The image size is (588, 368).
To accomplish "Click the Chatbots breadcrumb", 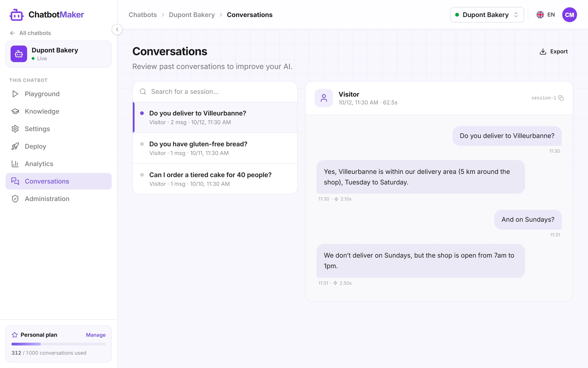I will click(143, 15).
